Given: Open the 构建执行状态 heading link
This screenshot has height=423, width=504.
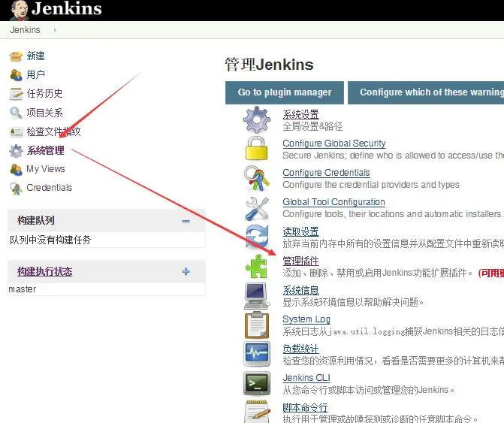Looking at the screenshot, I should pyautogui.click(x=44, y=272).
